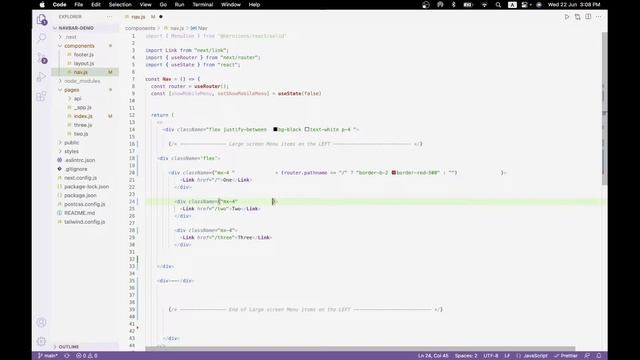Image resolution: width=640 pixels, height=360 pixels.
Task: Open package.json in the explorer
Action: click(x=80, y=196)
